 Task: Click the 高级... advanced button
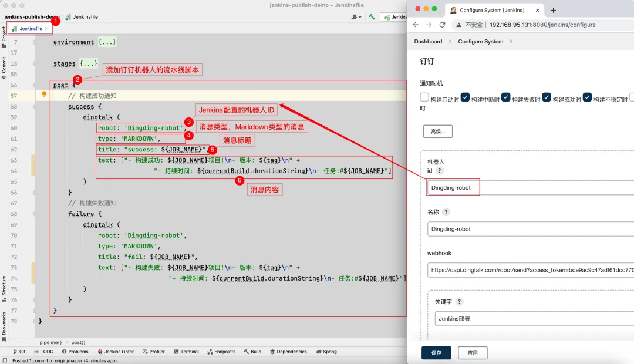pyautogui.click(x=437, y=132)
